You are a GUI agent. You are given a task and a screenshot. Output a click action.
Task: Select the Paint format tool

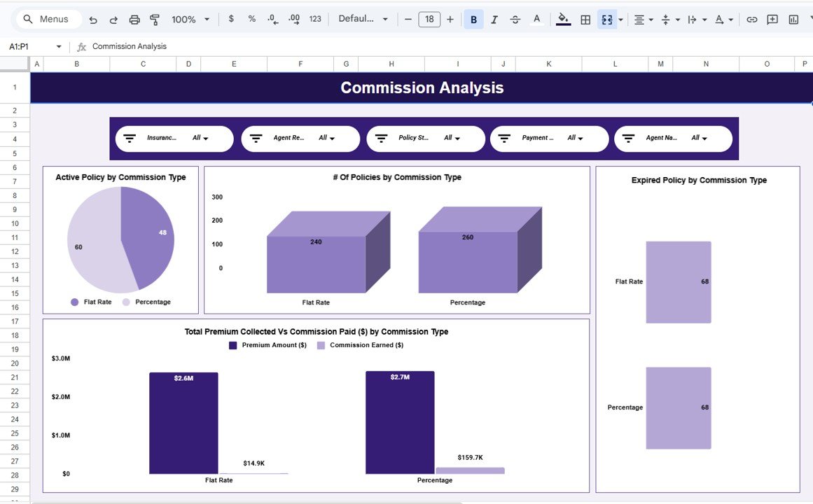[155, 19]
